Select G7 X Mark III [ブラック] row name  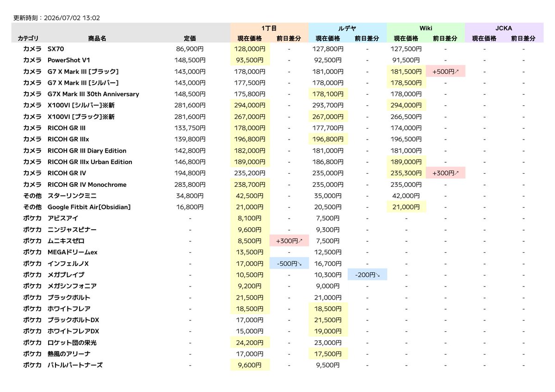click(83, 71)
